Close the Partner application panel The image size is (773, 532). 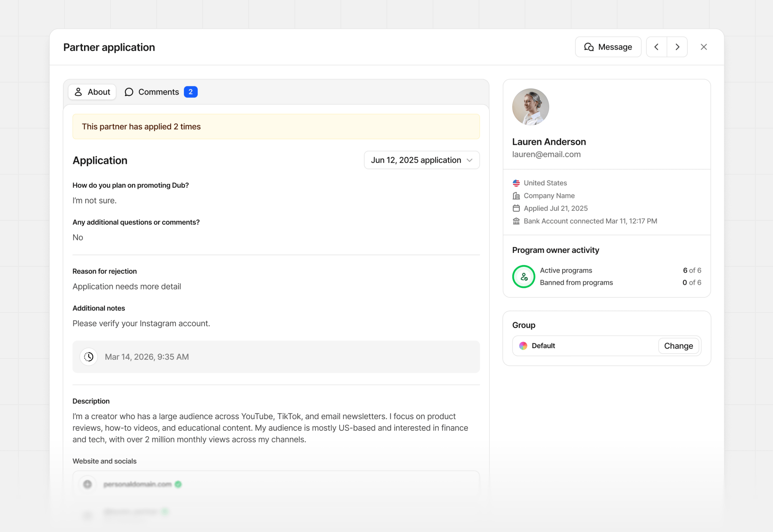point(704,47)
